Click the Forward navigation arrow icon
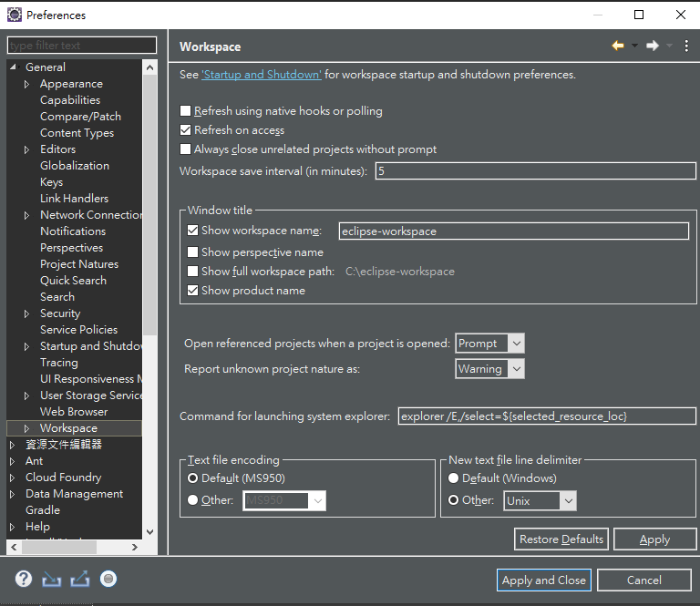The height and width of the screenshot is (606, 700). (x=653, y=46)
